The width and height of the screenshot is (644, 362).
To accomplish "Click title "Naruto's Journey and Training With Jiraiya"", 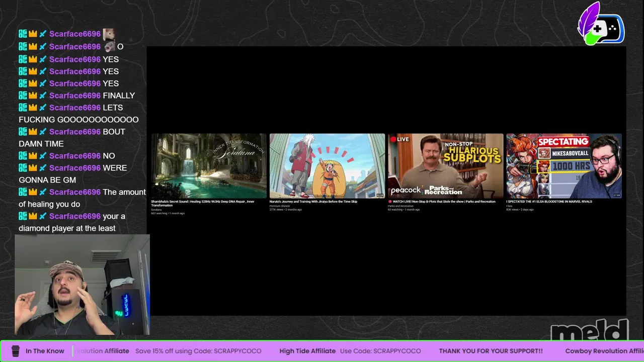I will (313, 202).
